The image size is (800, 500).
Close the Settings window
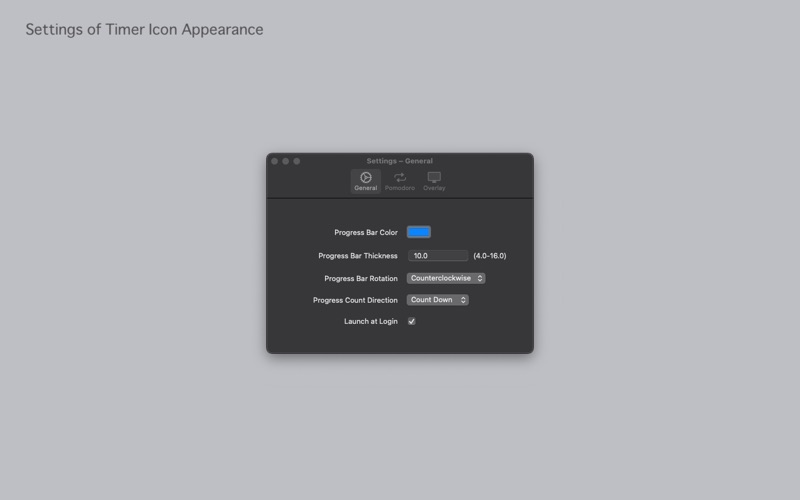pos(274,161)
